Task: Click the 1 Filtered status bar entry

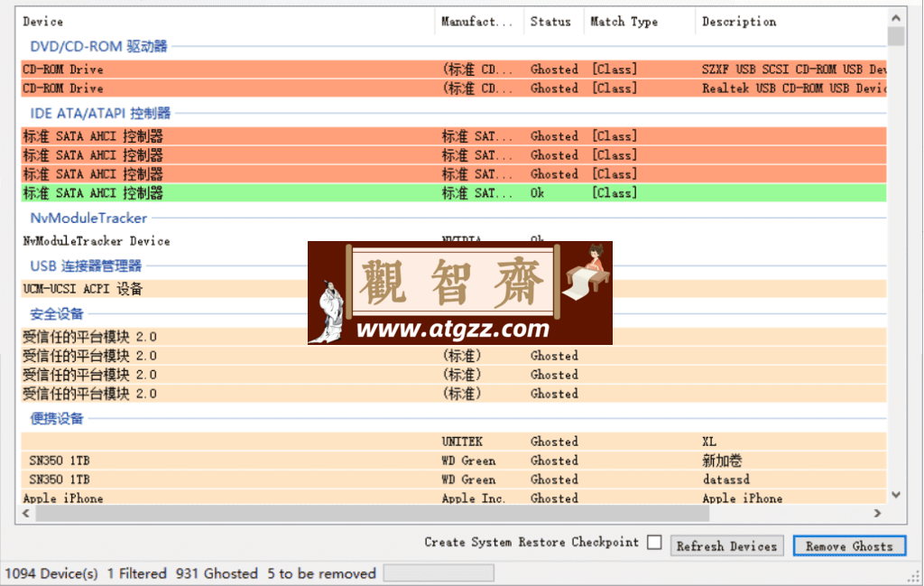Action: (137, 573)
